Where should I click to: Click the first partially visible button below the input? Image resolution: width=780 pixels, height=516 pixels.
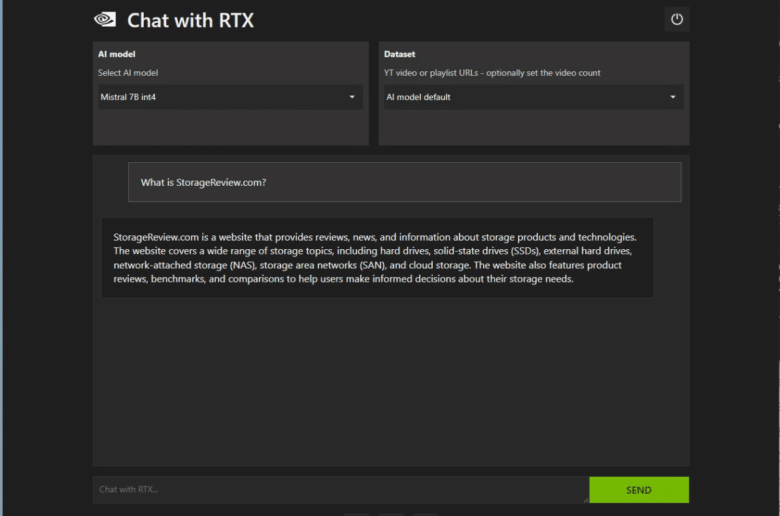(x=356, y=514)
